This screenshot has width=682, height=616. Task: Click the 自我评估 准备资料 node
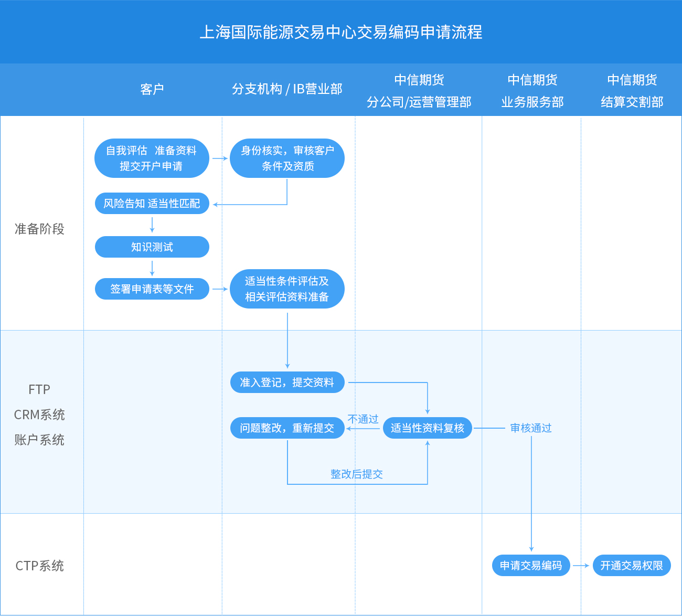(152, 158)
